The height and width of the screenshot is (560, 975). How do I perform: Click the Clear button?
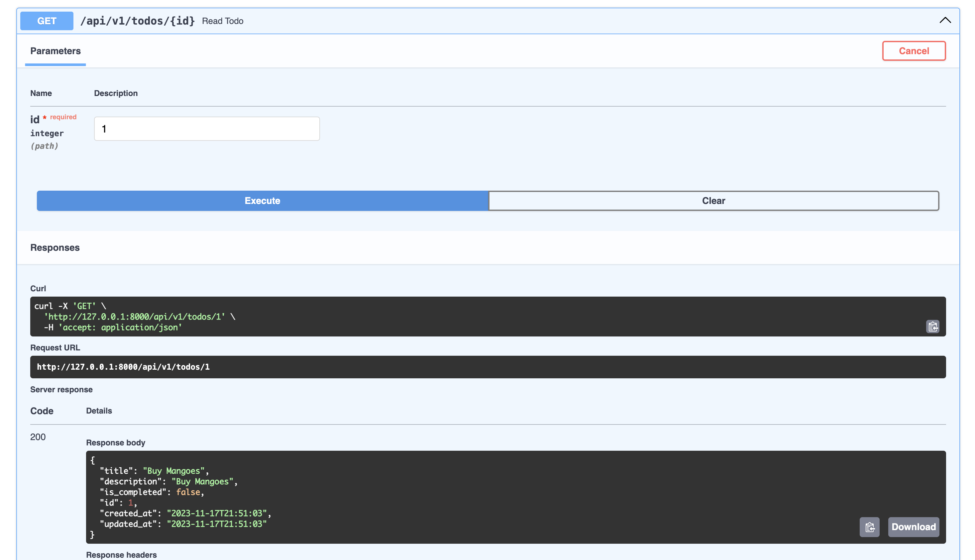(713, 201)
